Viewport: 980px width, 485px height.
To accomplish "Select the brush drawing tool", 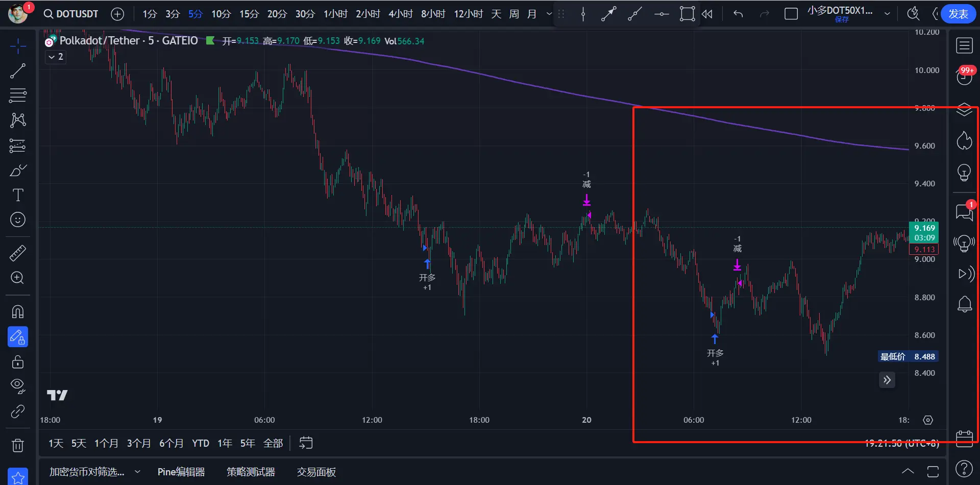I will click(18, 170).
